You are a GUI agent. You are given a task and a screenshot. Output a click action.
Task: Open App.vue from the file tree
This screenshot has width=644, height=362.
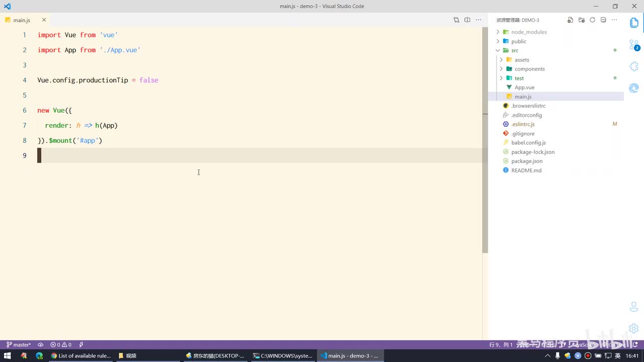tap(556, 87)
